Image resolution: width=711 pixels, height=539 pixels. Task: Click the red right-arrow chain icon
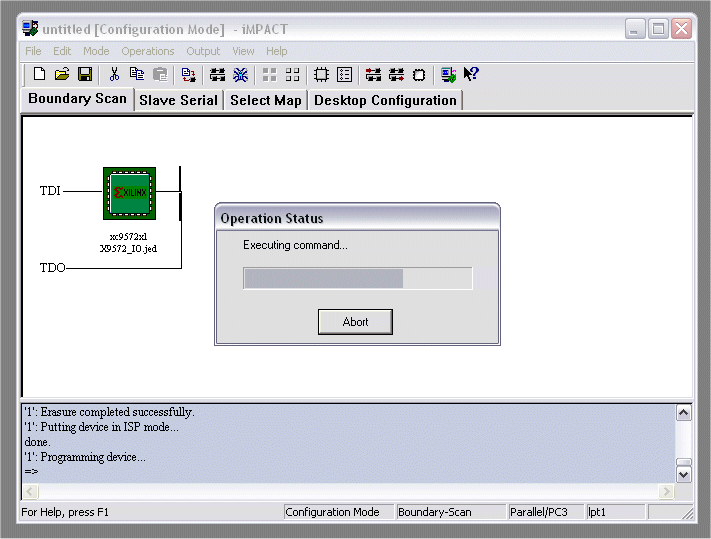[396, 75]
